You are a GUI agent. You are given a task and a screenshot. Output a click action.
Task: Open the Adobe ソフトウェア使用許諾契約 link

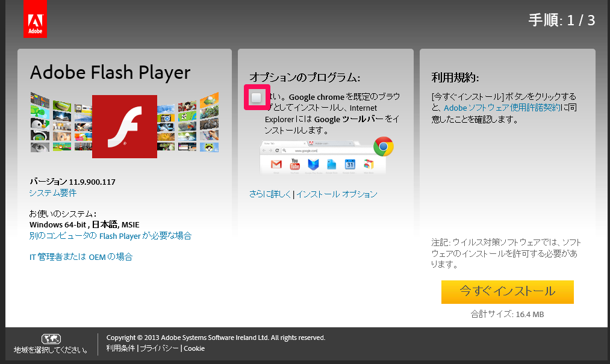[x=502, y=108]
